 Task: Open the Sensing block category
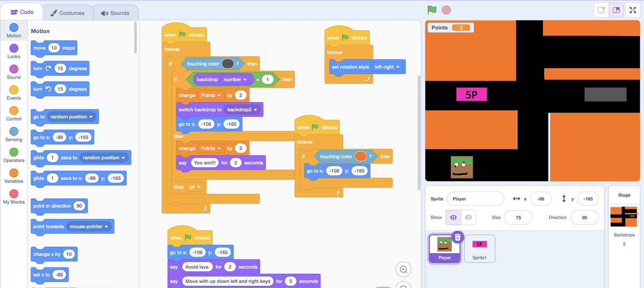coord(14,134)
